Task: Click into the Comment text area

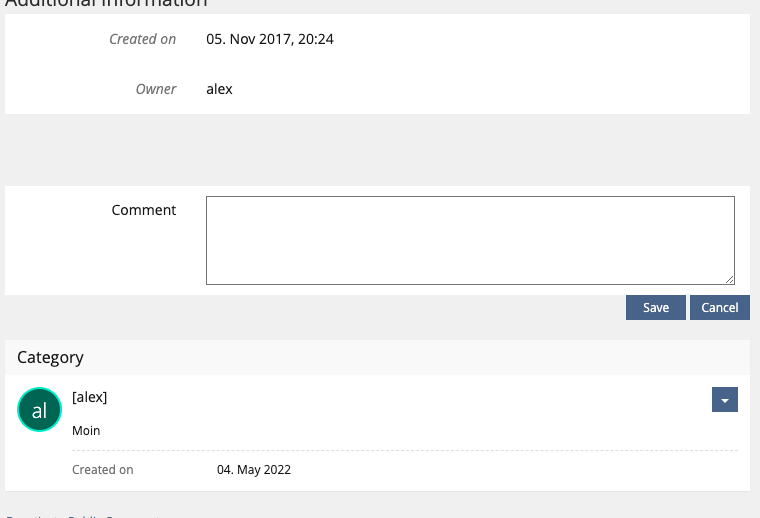Action: point(470,240)
